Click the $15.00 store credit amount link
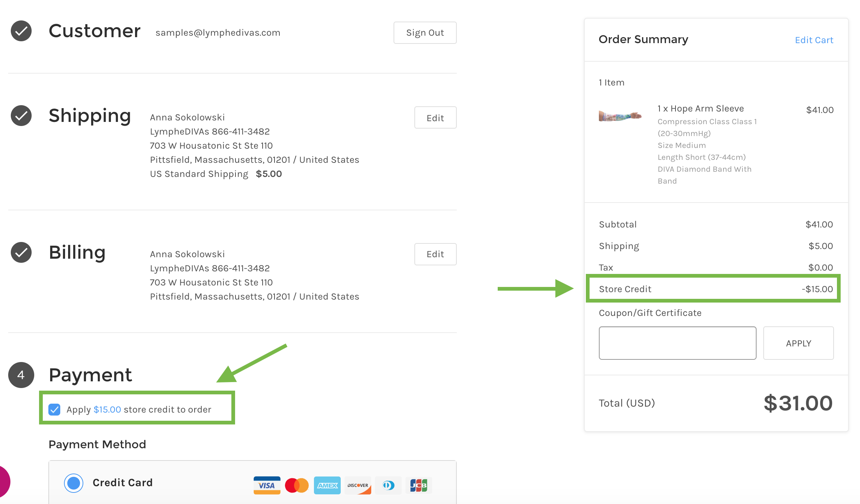Image resolution: width=860 pixels, height=504 pixels. (x=107, y=409)
